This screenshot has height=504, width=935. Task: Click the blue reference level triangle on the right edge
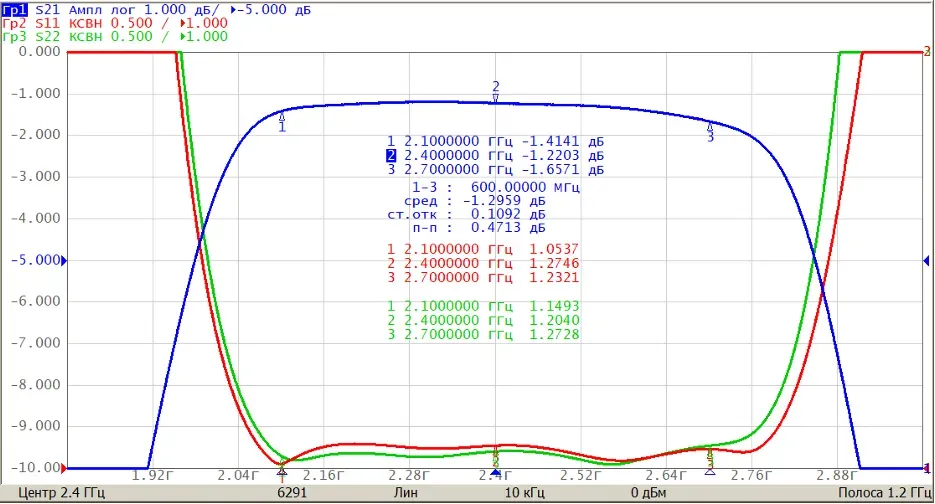pyautogui.click(x=926, y=261)
